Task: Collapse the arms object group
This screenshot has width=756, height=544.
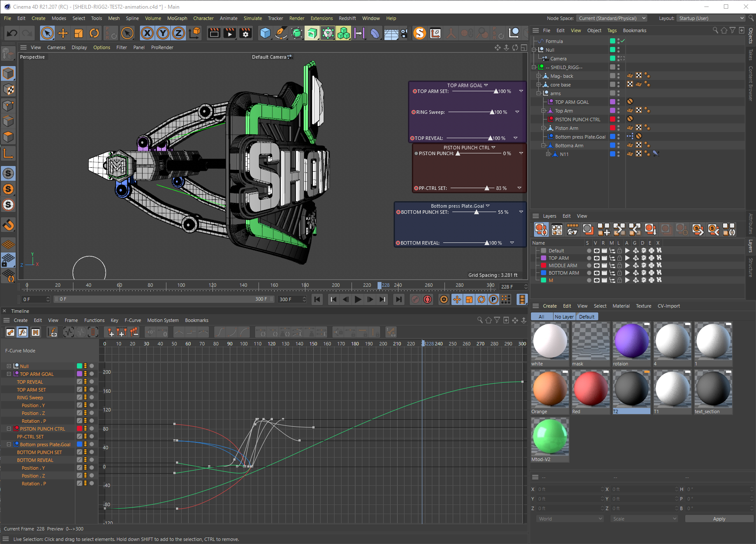Action: [539, 93]
